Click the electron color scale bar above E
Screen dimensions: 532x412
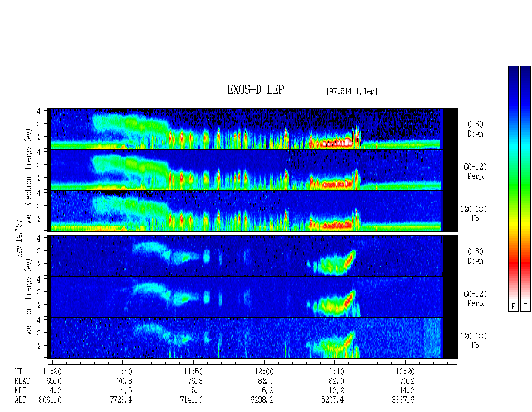(513, 184)
